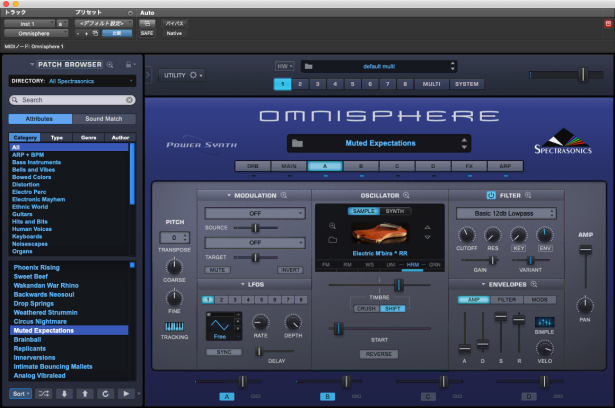Click the Tracking keyboard icon

[x=174, y=329]
